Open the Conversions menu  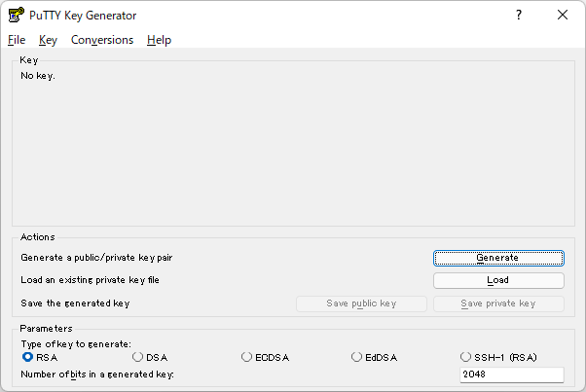click(102, 40)
